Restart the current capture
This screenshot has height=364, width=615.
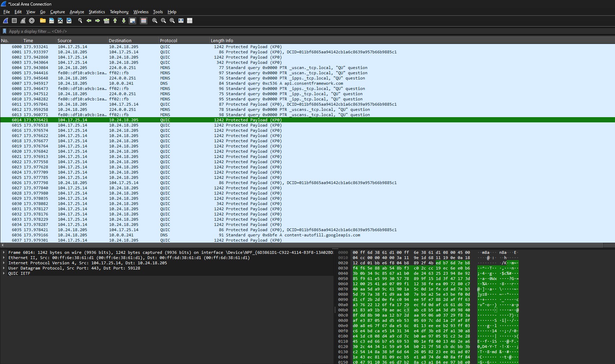23,21
